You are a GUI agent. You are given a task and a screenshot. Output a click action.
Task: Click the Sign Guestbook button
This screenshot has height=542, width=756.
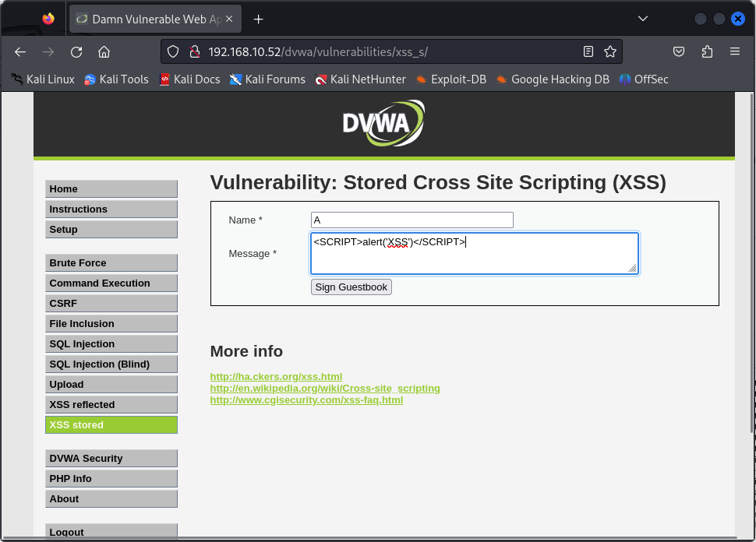pyautogui.click(x=351, y=287)
